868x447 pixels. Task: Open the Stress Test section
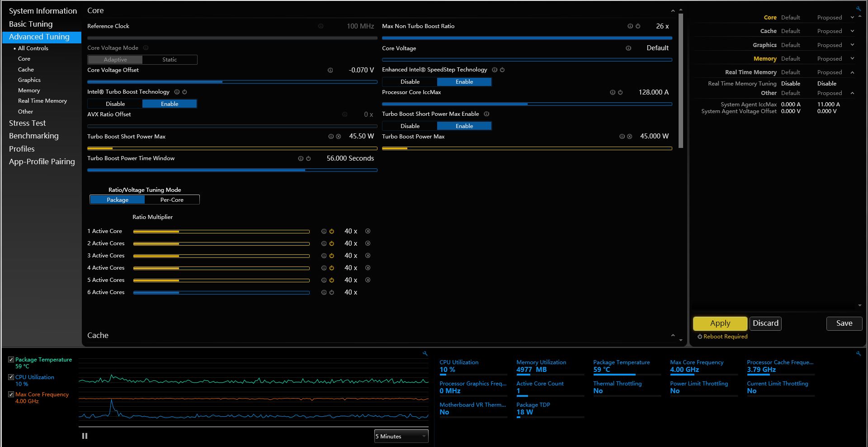28,123
